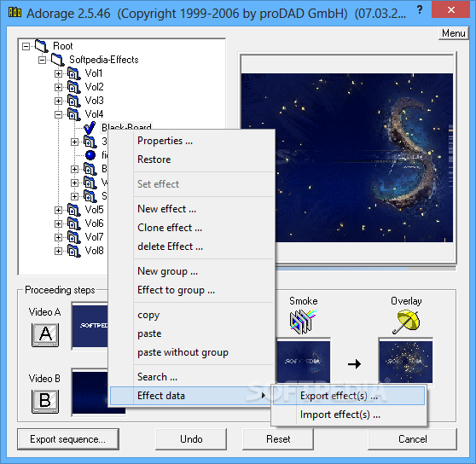
Task: Open Search from the context menu
Action: point(192,377)
